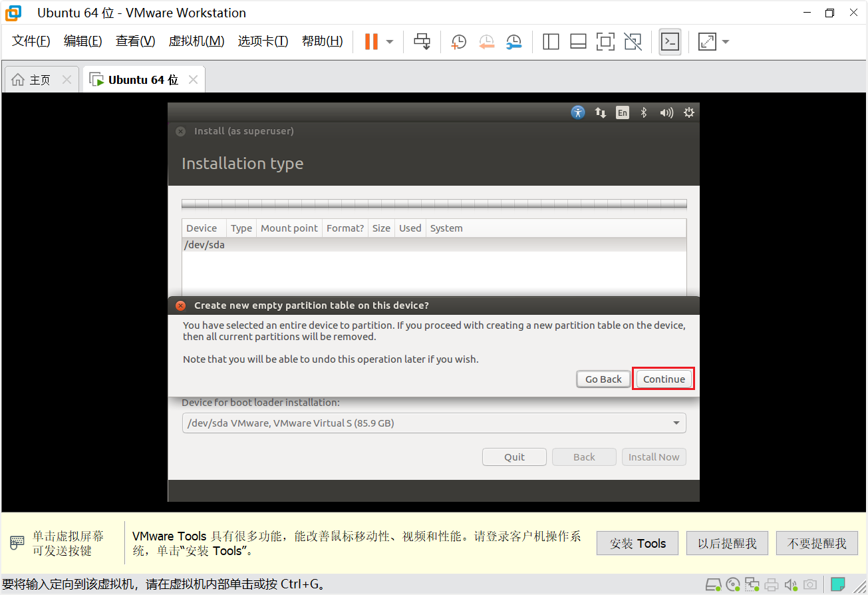868x595 pixels.
Task: Click the orange pause virtual machine button
Action: click(371, 42)
